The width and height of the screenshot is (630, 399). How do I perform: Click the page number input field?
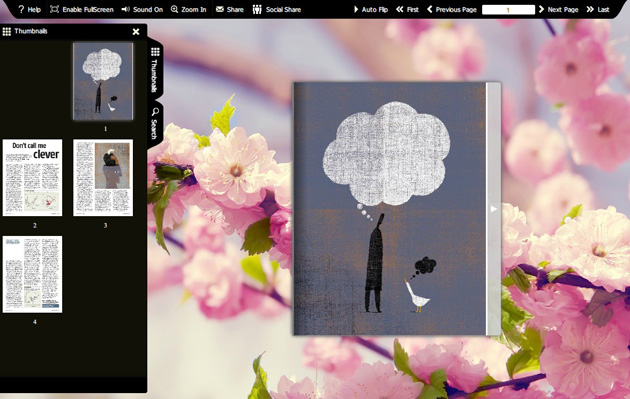click(508, 10)
